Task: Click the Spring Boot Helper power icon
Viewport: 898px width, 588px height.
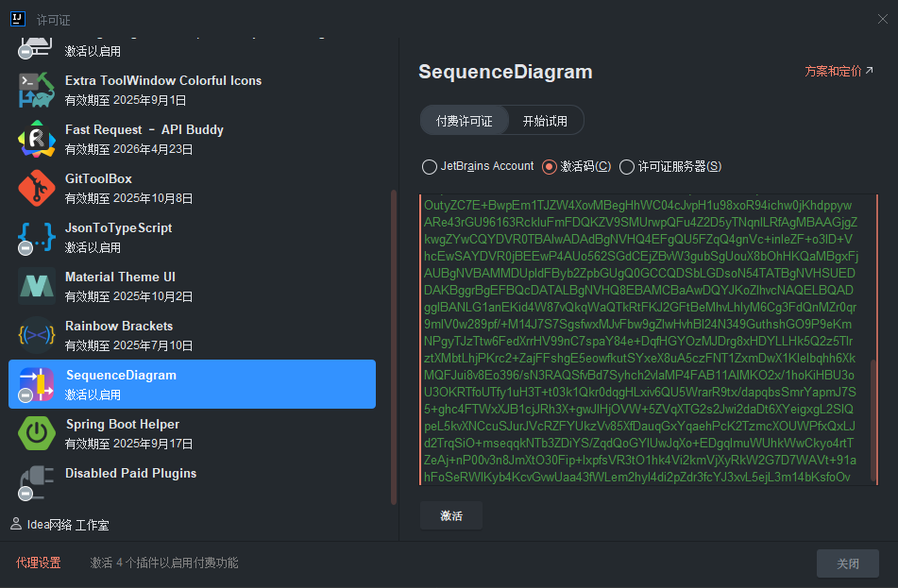Action: pyautogui.click(x=36, y=433)
